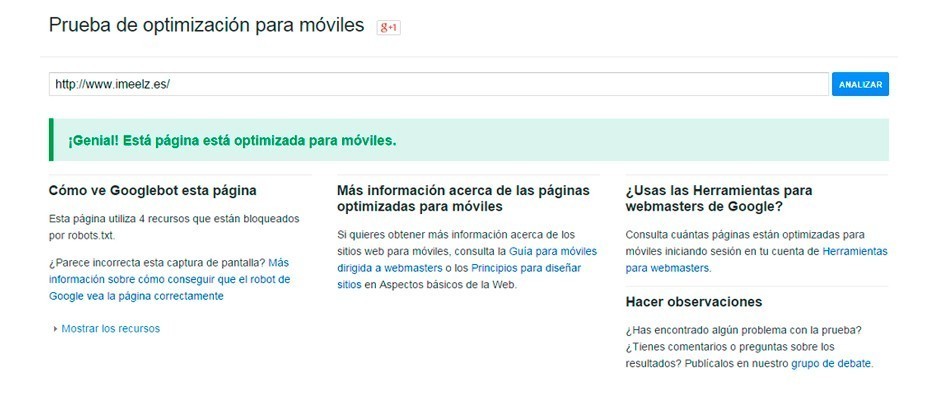
Task: Open 'Principios para diseñar sitios' link
Action: click(x=459, y=276)
